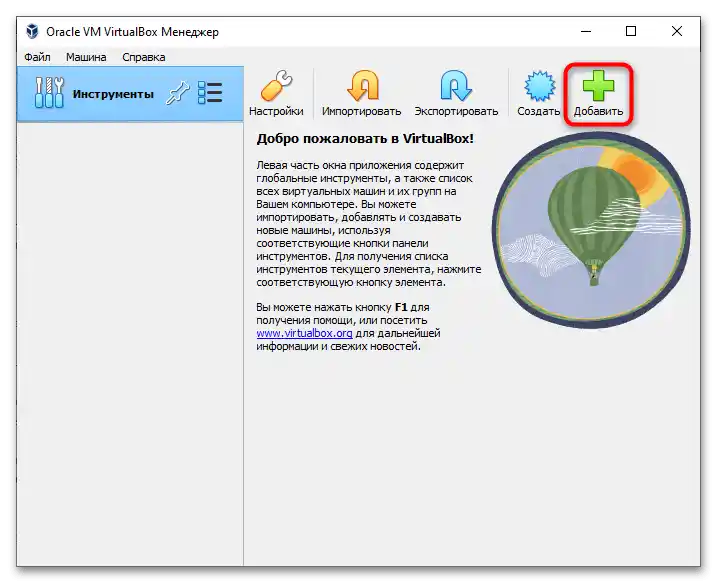717x583 pixels.
Task: Minimize the VirtualBox Manager window
Action: [x=586, y=31]
